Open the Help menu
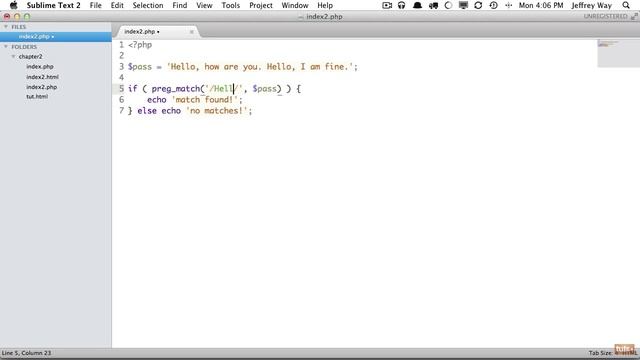 click(x=325, y=5)
